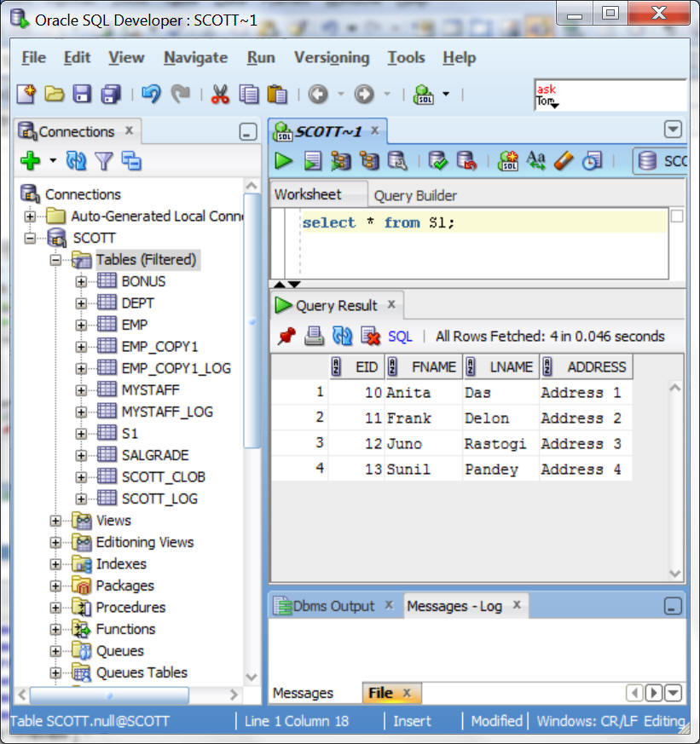Expand the EMP table node
Image resolution: width=700 pixels, height=744 pixels.
(82, 325)
